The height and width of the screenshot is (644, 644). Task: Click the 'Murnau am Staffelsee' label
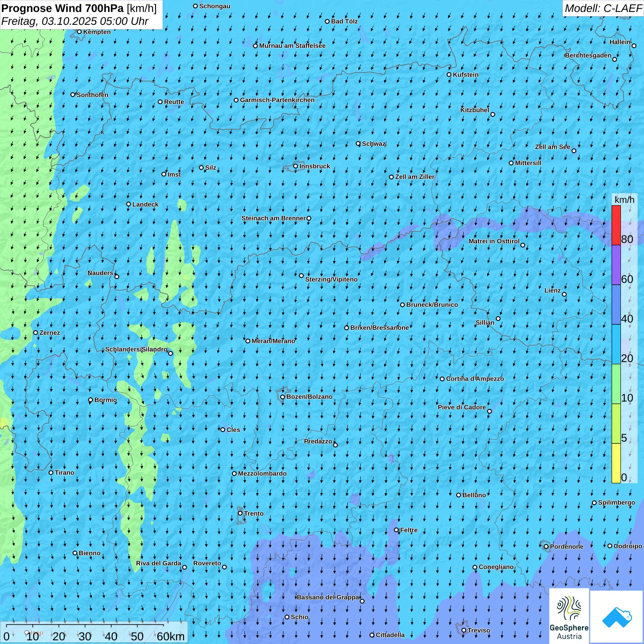pos(293,46)
